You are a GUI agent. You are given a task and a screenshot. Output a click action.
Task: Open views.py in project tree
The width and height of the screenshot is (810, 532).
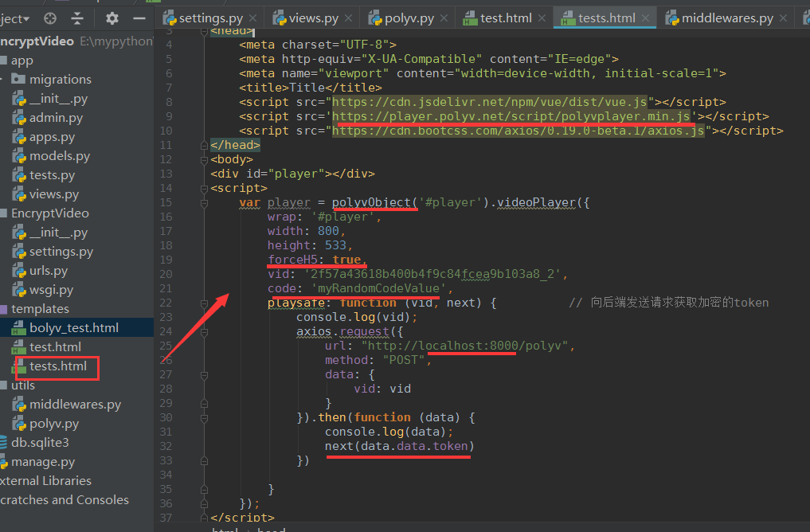point(53,194)
